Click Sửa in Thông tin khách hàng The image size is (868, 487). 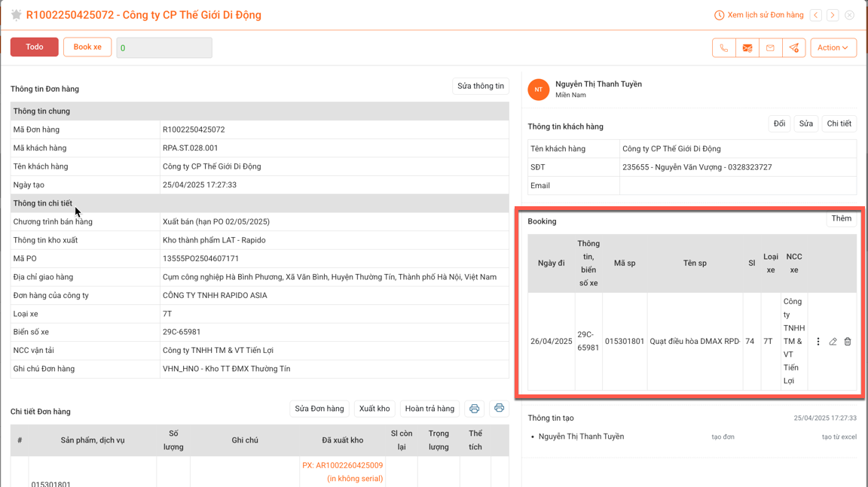806,124
